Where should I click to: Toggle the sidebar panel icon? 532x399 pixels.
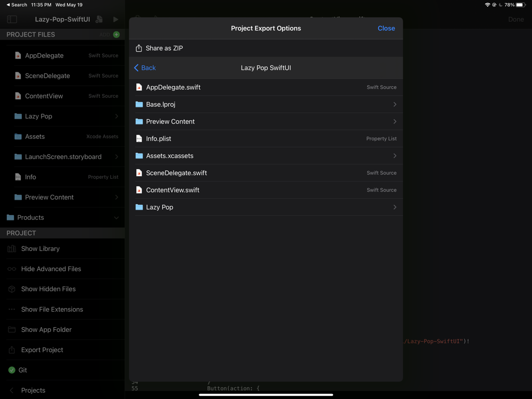[x=12, y=19]
